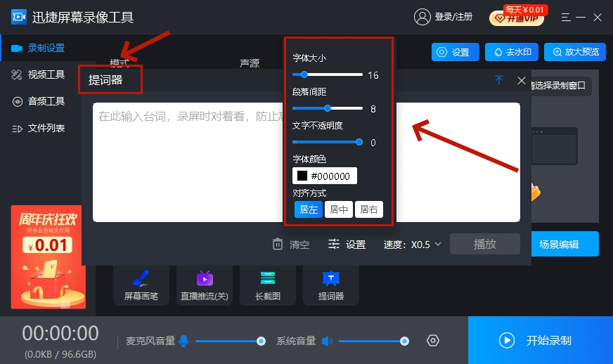The image size is (613, 364).
Task: Close the 提词器 teleprompter panel
Action: click(x=521, y=81)
